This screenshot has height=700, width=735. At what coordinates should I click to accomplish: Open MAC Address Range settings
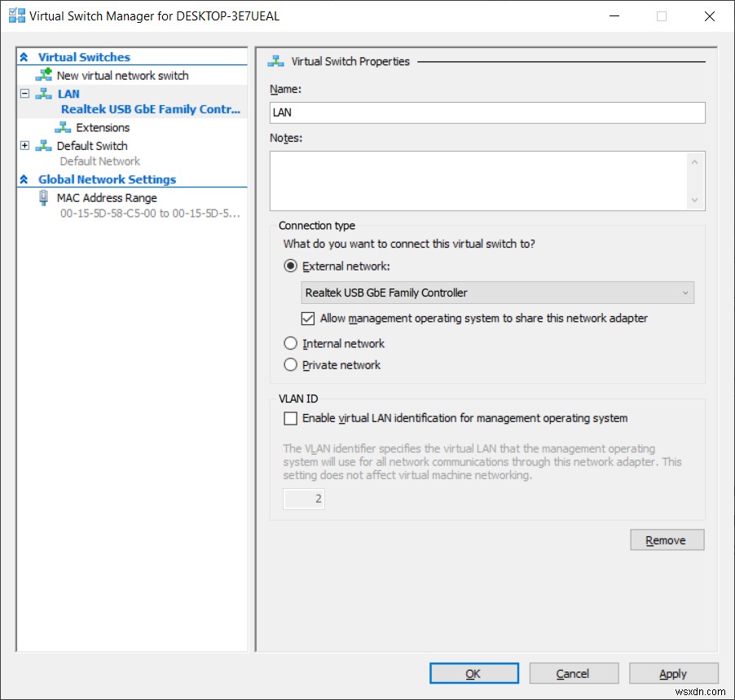(107, 198)
